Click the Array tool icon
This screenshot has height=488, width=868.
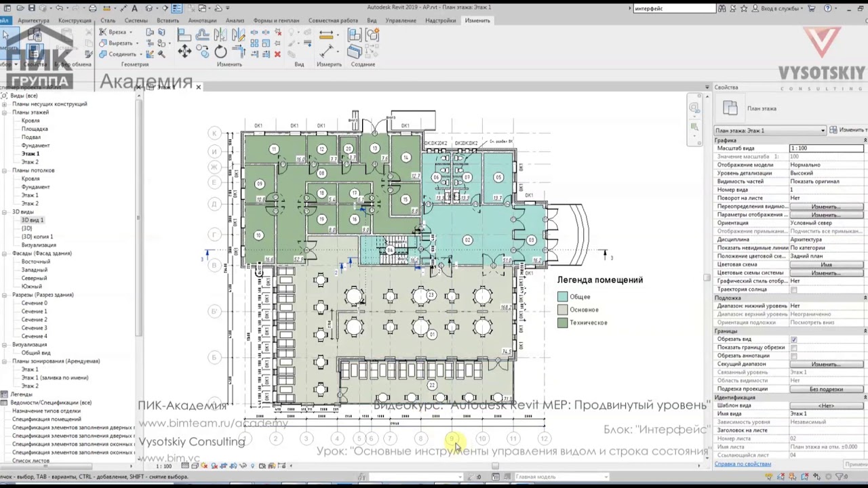point(254,43)
